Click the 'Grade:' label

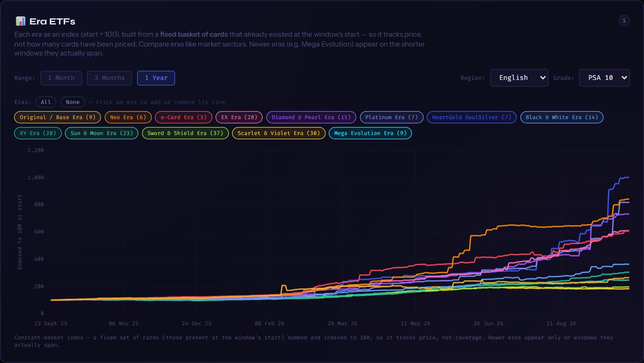(564, 78)
